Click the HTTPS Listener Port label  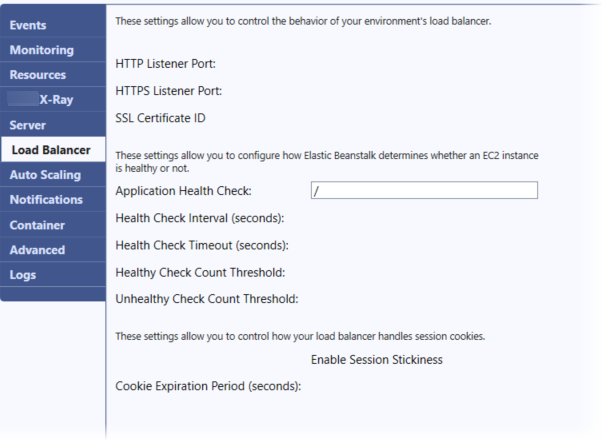click(x=170, y=90)
